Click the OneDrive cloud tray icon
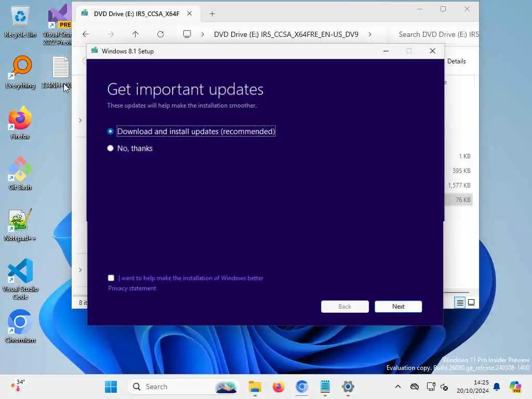This screenshot has height=399, width=532. pyautogui.click(x=415, y=387)
